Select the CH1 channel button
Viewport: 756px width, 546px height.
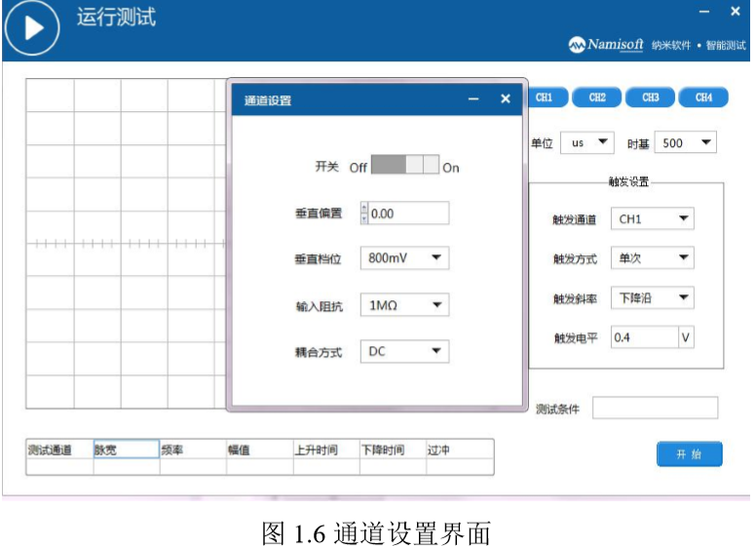coord(545,97)
